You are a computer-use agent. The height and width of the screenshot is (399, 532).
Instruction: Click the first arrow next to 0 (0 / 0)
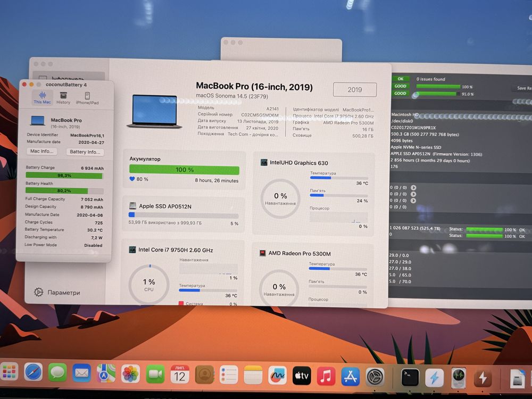(x=413, y=188)
